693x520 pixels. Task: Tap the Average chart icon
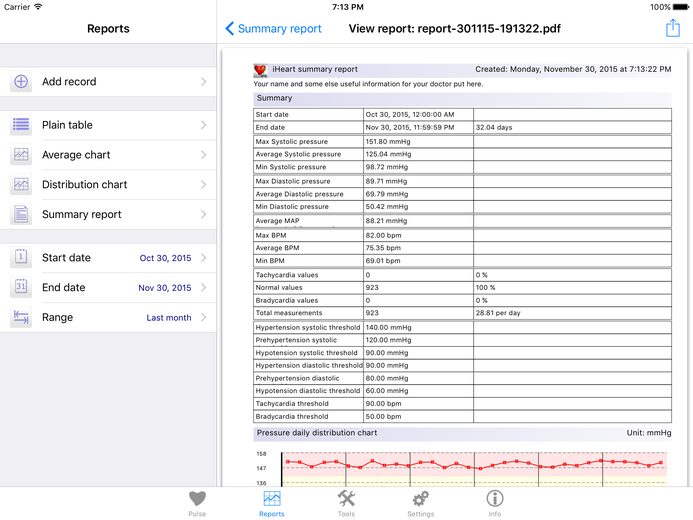click(x=21, y=155)
